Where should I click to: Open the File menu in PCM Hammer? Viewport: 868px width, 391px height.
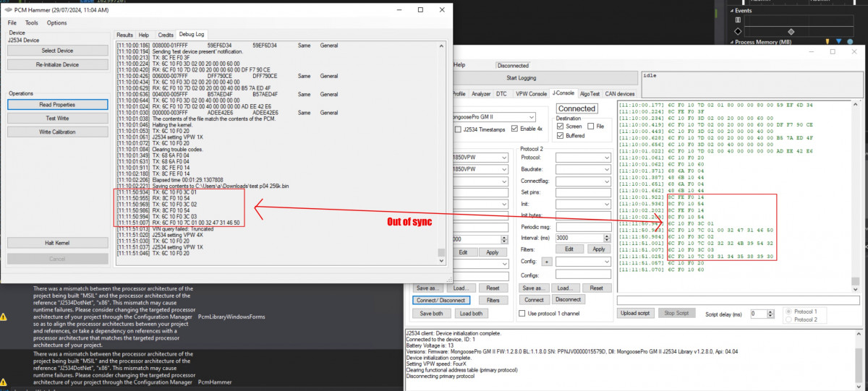pos(12,23)
